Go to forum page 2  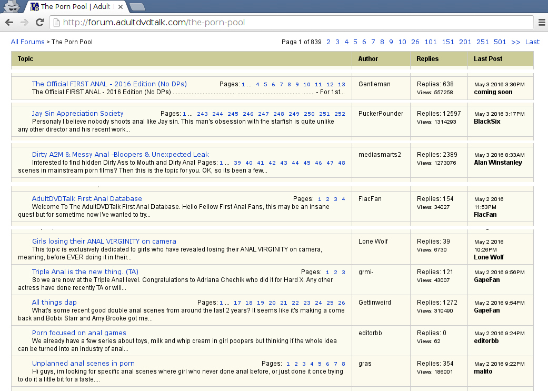328,42
